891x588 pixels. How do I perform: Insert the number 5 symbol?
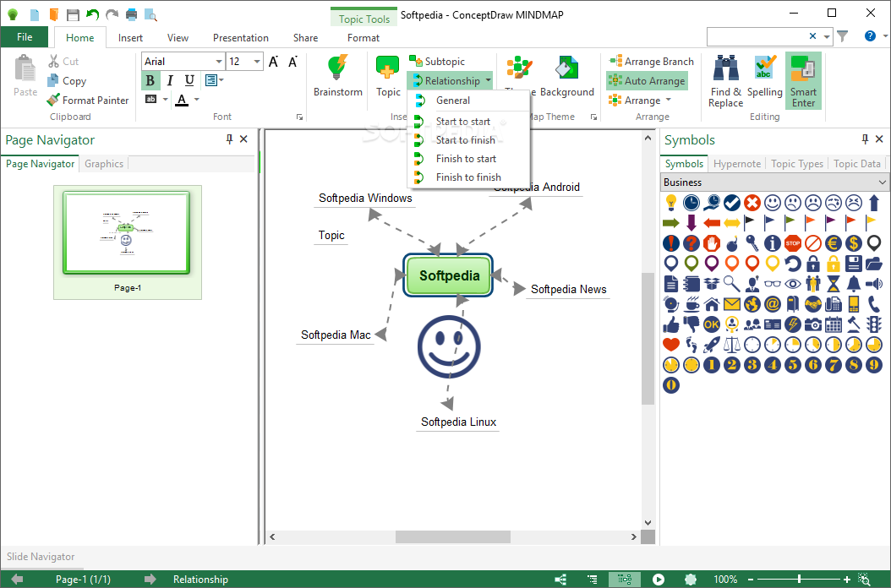tap(793, 365)
